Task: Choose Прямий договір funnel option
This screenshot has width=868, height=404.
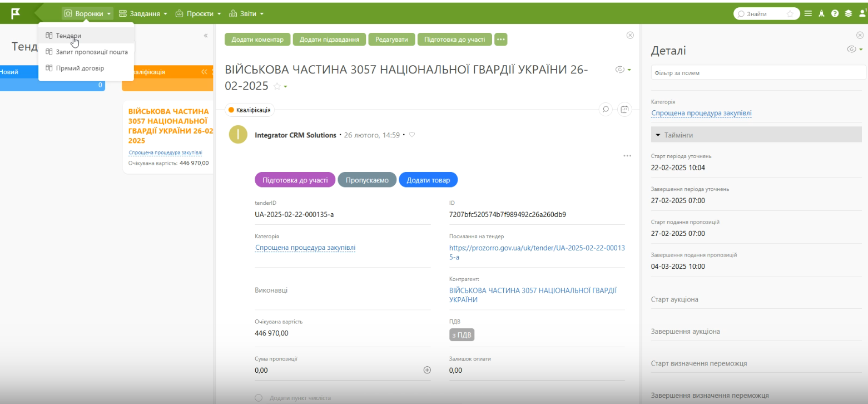Action: point(80,68)
